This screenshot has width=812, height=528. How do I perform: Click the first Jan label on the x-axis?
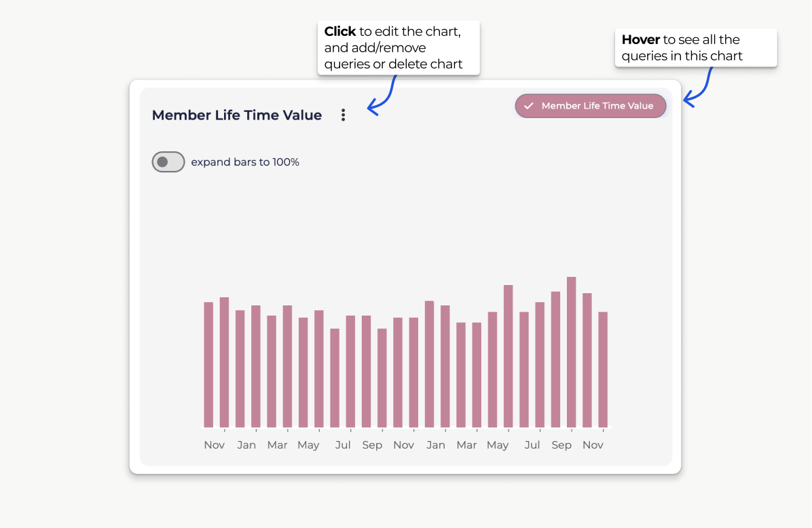[246, 445]
